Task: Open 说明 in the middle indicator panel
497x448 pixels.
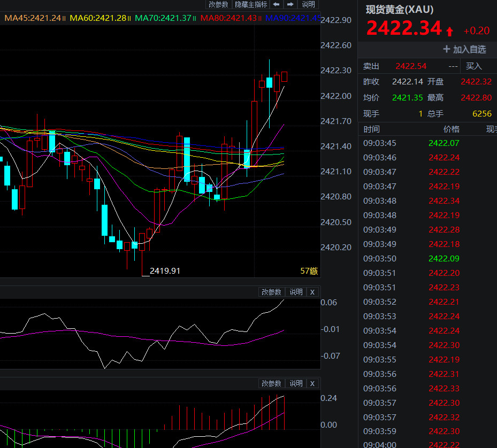Action: point(296,292)
